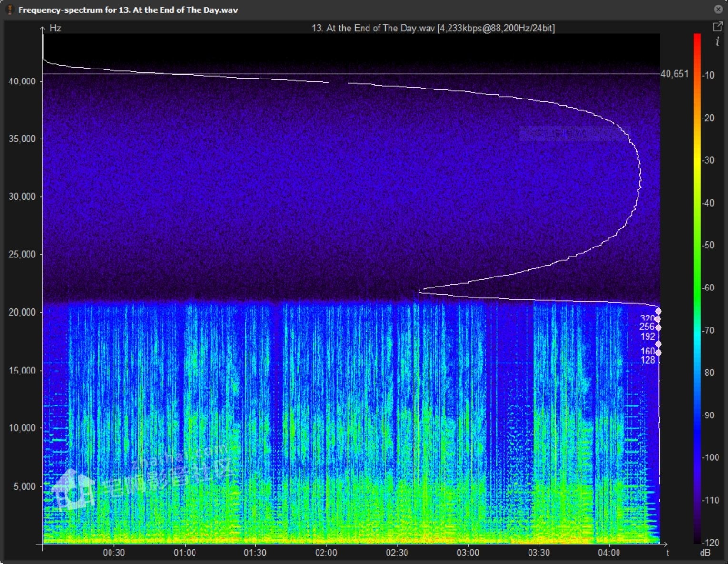Image resolution: width=728 pixels, height=564 pixels.
Task: Click the Hz unit label at axis top
Action: point(56,28)
